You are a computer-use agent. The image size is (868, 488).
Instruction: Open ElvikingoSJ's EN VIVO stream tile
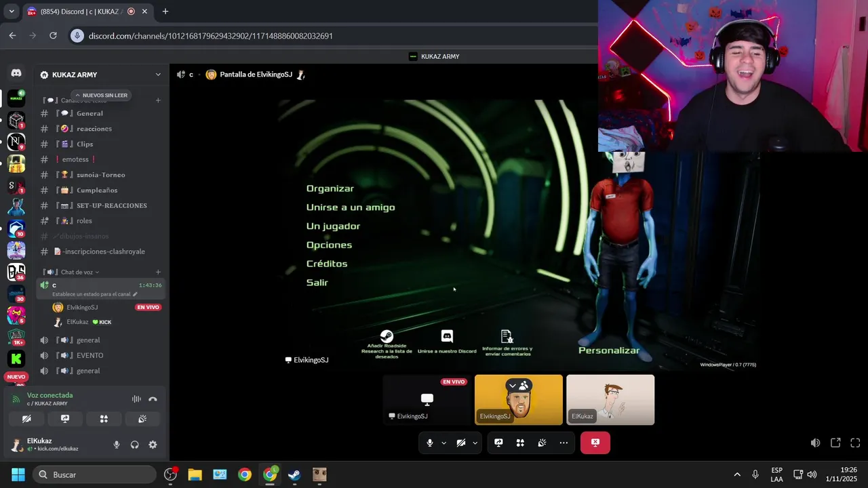click(x=427, y=400)
